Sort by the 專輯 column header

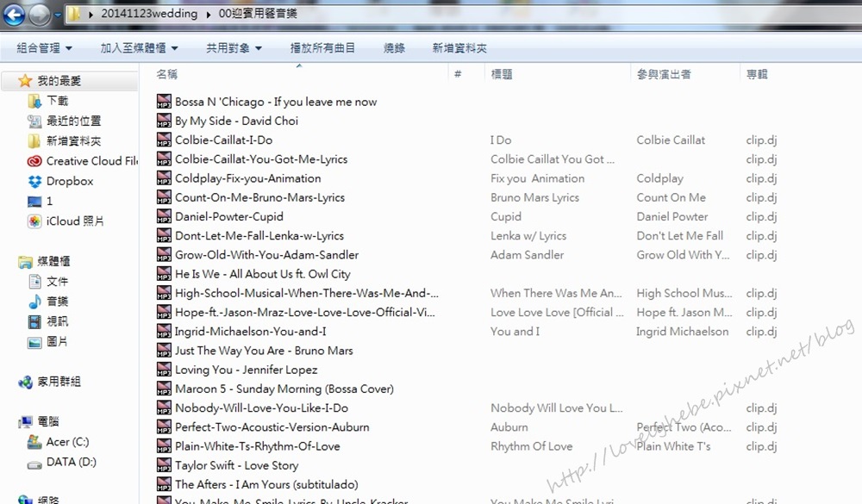757,74
